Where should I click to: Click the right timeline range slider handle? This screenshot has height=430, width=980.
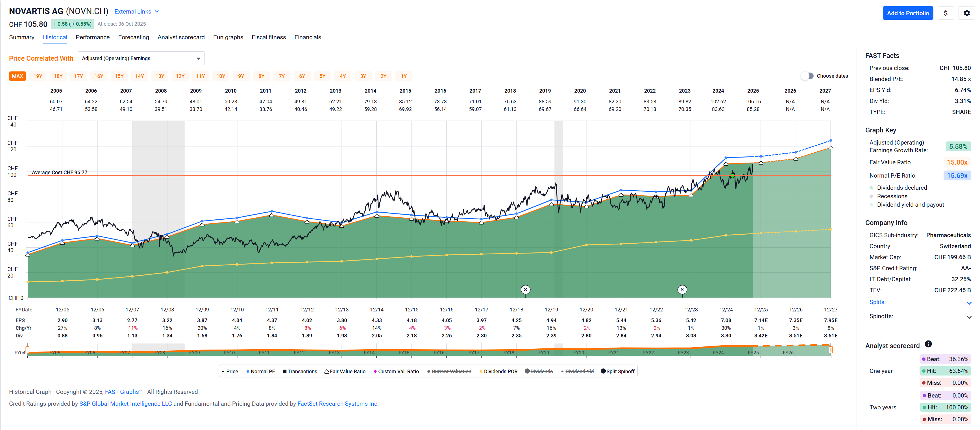click(x=831, y=350)
